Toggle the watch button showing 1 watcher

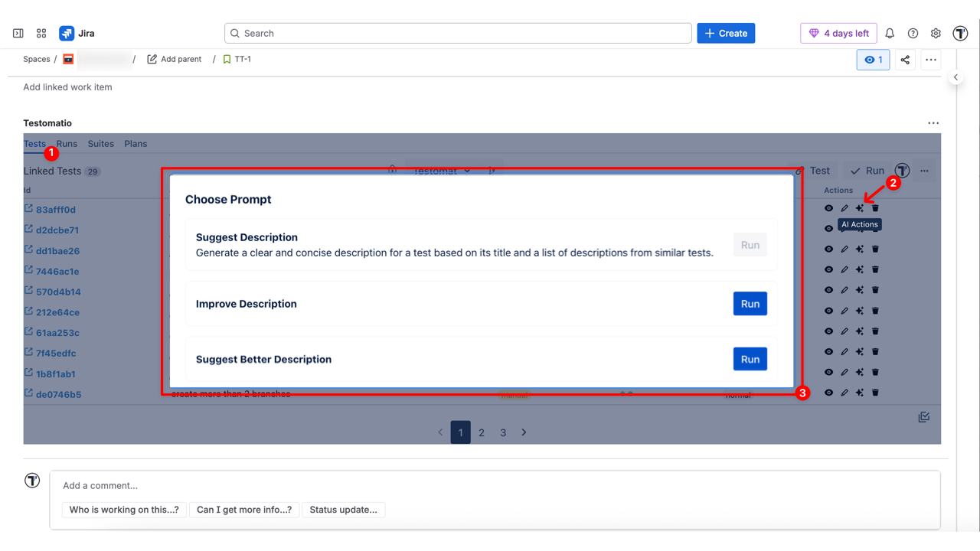873,60
